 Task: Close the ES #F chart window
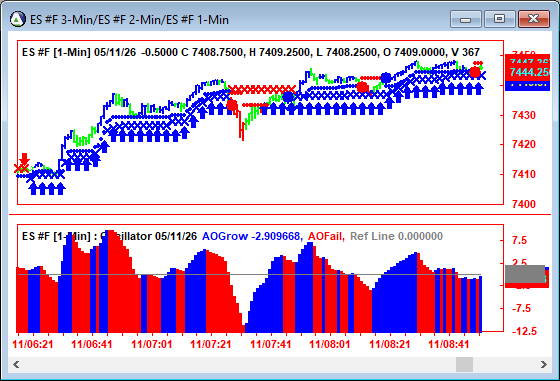533,19
